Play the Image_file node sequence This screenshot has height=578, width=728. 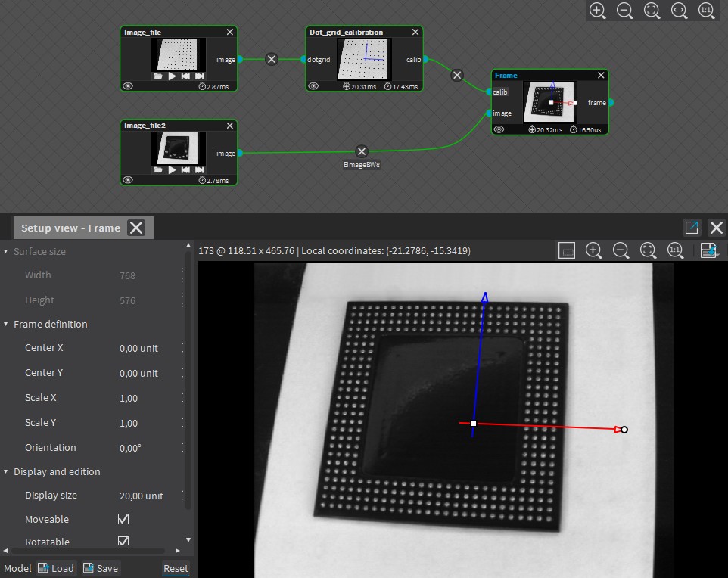(172, 76)
